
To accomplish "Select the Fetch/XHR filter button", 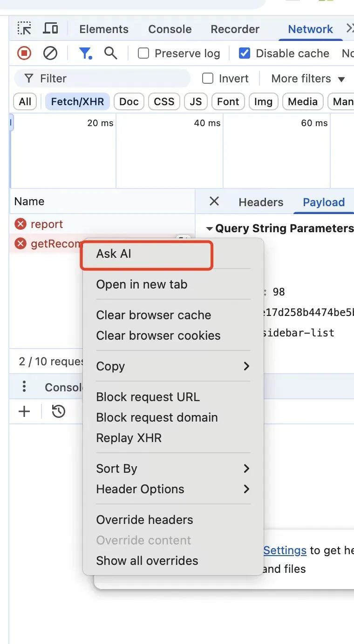I will pyautogui.click(x=77, y=101).
